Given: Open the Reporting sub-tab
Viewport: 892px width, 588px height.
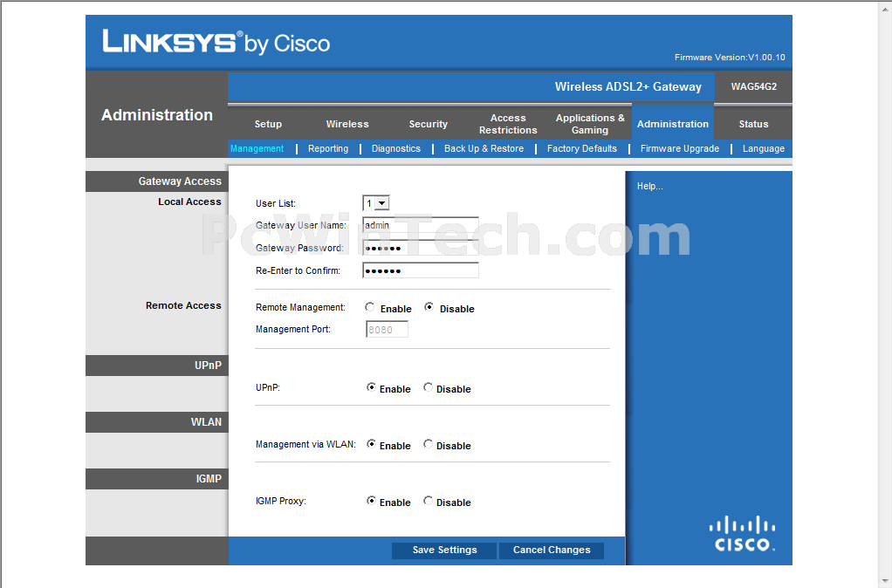Looking at the screenshot, I should [328, 148].
